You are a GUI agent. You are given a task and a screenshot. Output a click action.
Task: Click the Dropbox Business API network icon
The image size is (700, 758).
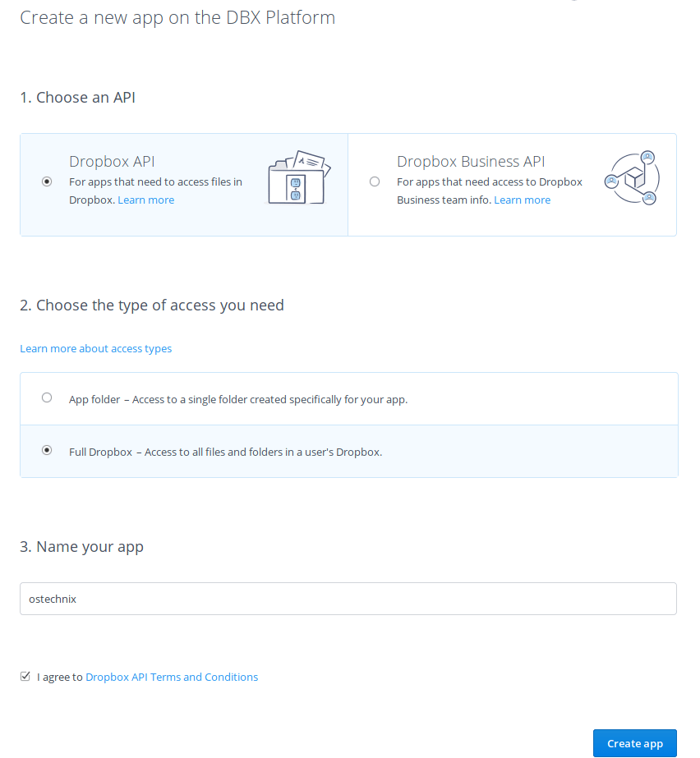click(x=632, y=178)
